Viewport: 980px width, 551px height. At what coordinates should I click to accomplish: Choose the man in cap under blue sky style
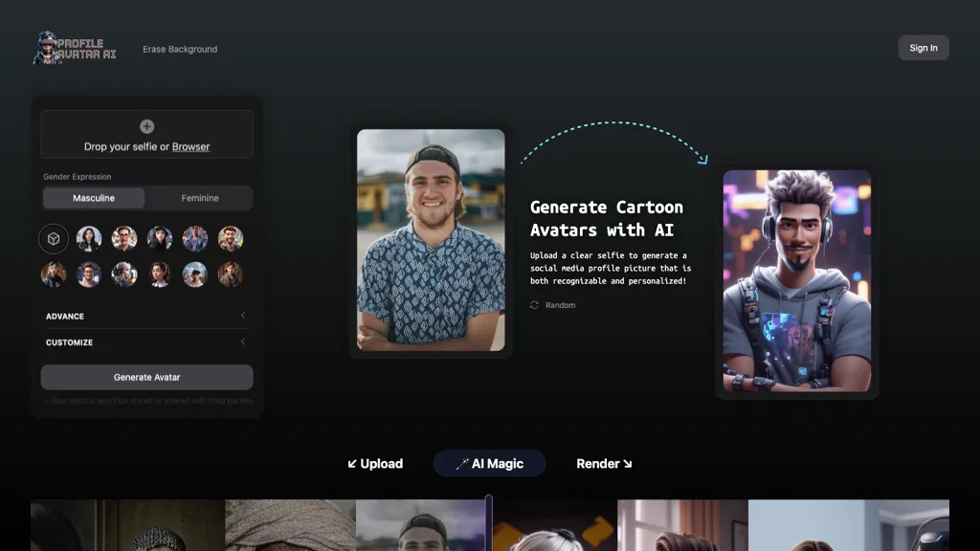pos(195,275)
